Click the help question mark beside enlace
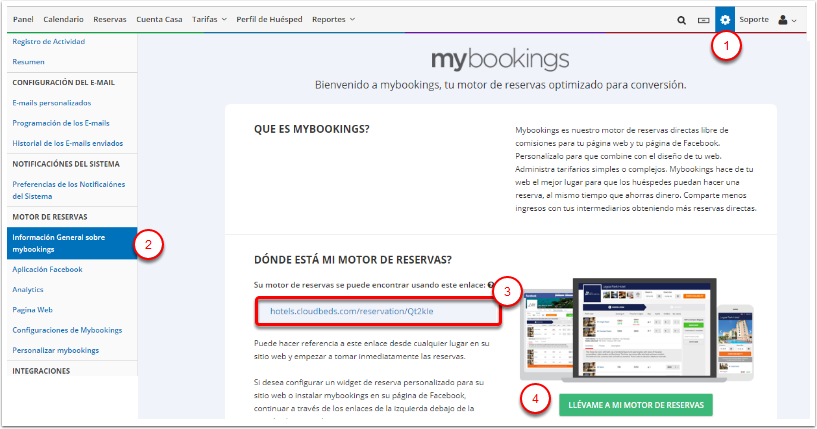The height and width of the screenshot is (429, 817). 490,285
